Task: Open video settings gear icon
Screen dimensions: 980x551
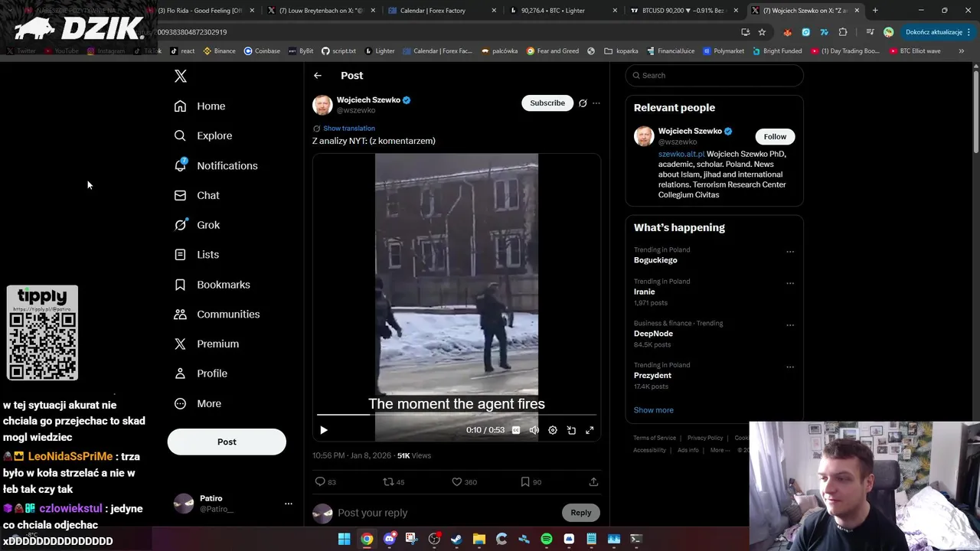Action: pyautogui.click(x=553, y=430)
